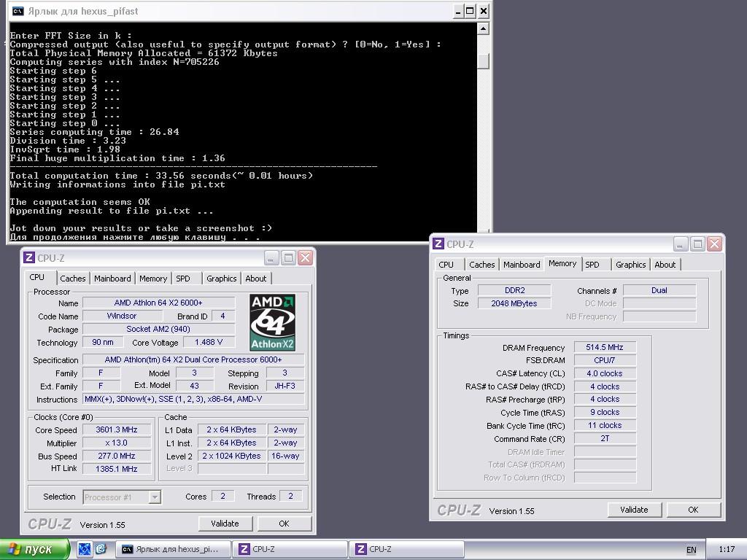Viewport: 747px width, 560px height.
Task: Click the Specification field in left CPU-Z window
Action: coord(193,360)
